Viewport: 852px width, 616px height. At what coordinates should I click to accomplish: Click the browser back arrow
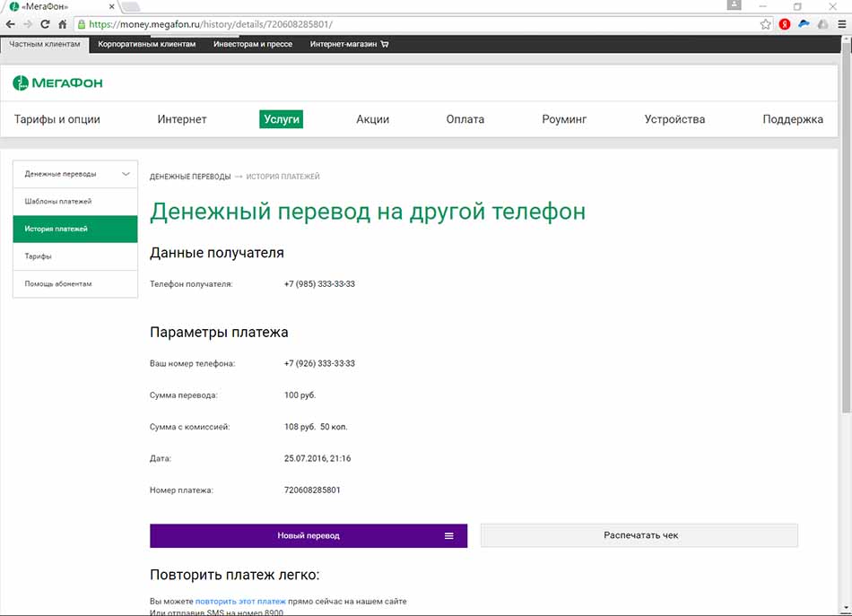point(11,24)
